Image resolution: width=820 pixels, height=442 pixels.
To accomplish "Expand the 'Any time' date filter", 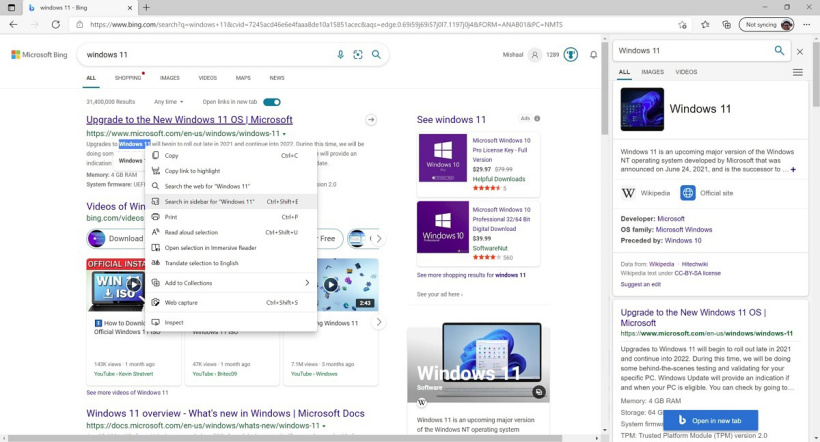I will click(168, 101).
